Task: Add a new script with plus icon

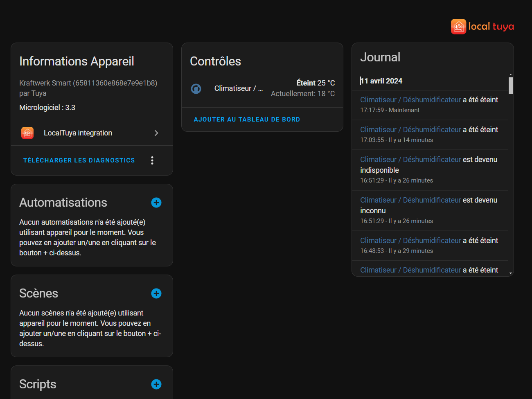Action: [x=156, y=384]
